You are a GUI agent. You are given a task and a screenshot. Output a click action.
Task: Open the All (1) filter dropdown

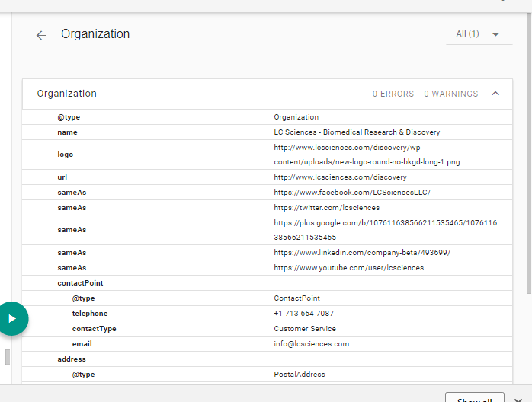point(479,34)
